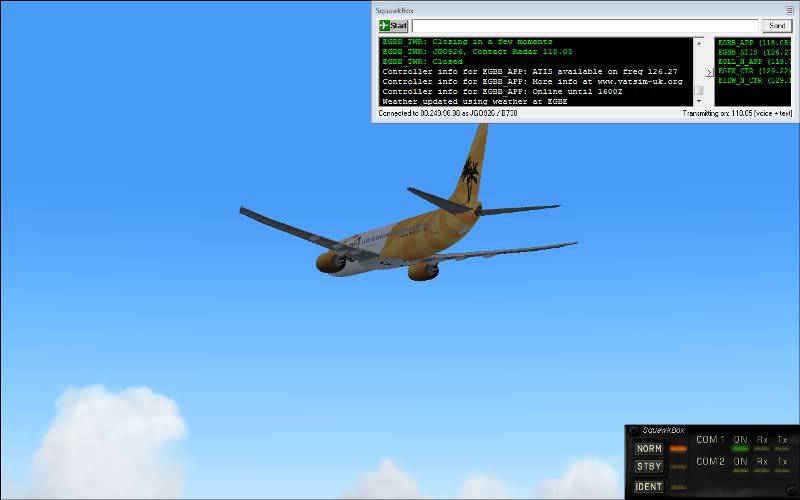Viewport: 800px width, 500px height.
Task: Click the 'Weather updated using weather' message line
Action: pos(474,102)
